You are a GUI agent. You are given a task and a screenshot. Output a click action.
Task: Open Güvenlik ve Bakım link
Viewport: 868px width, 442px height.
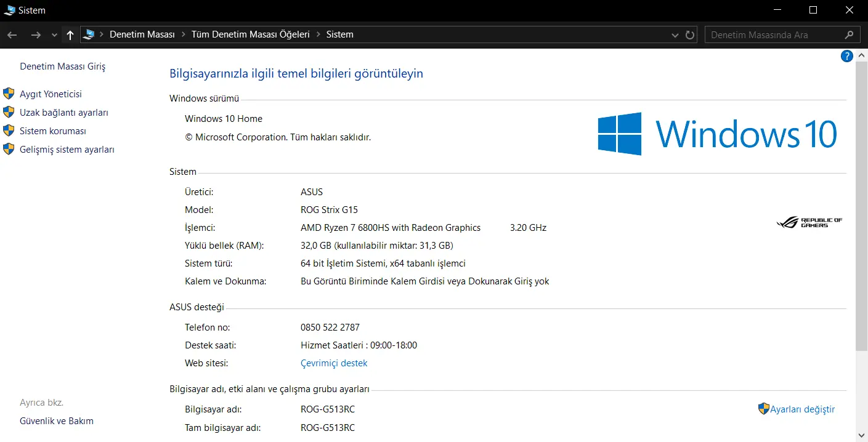[x=57, y=421]
